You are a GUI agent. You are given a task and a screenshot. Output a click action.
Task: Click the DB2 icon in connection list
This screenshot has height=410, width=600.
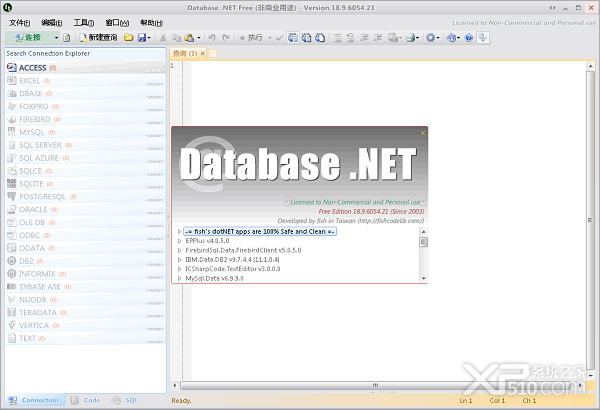pos(12,261)
